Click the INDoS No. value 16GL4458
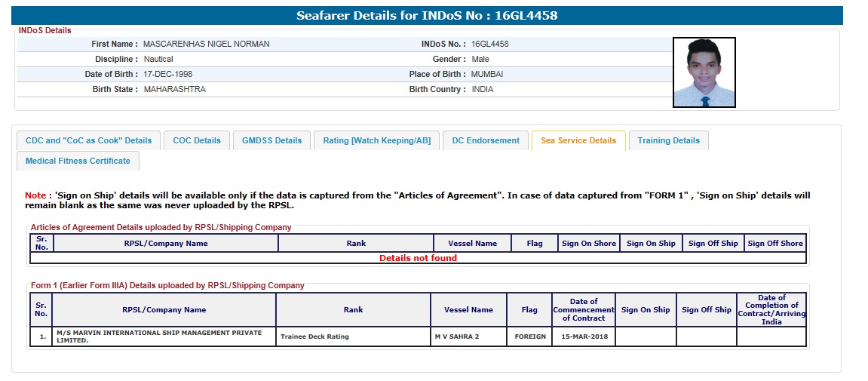Viewport: 868px width, 381px height. tap(489, 44)
